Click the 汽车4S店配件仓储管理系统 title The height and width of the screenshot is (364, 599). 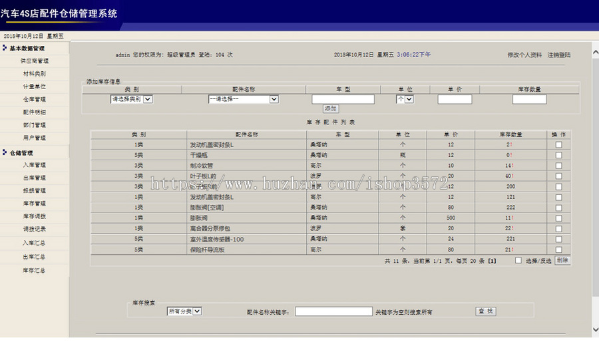(59, 13)
